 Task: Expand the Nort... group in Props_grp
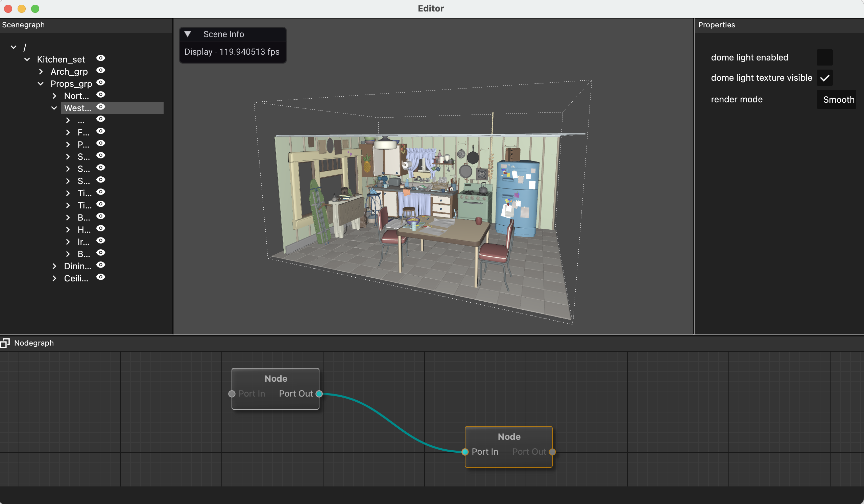(53, 95)
